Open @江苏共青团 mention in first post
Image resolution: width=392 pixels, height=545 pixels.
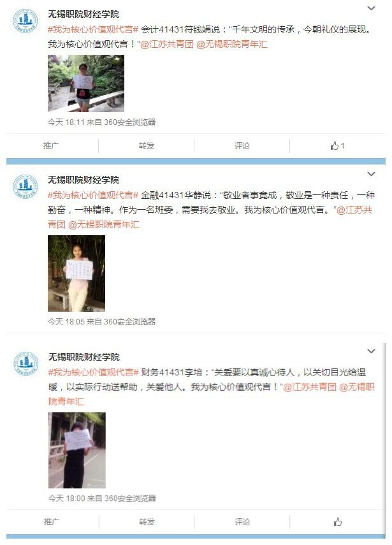point(167,44)
